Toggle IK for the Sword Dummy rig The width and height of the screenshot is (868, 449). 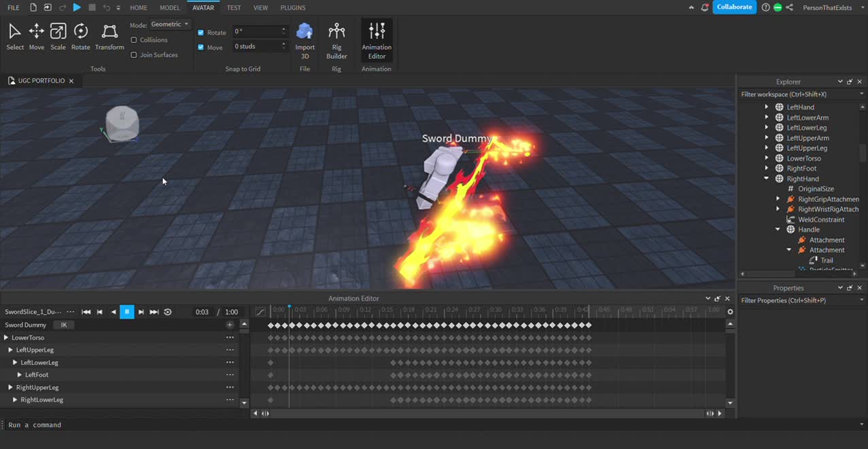pyautogui.click(x=63, y=325)
